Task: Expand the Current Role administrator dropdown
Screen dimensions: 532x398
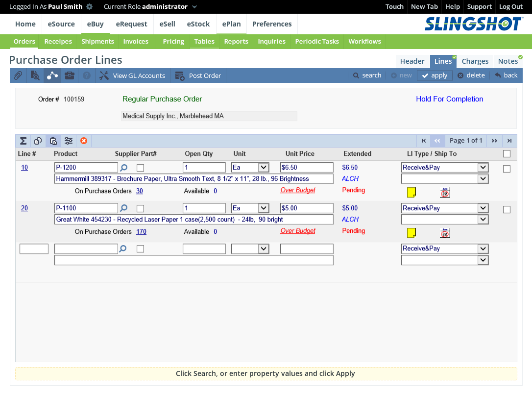Action: 194,7
